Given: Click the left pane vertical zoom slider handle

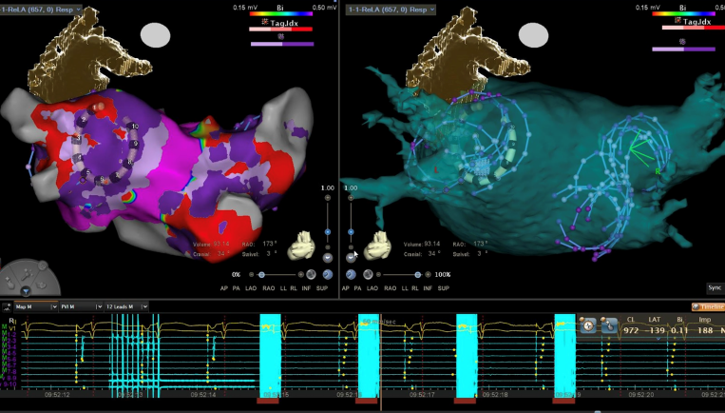Looking at the screenshot, I should point(328,232).
